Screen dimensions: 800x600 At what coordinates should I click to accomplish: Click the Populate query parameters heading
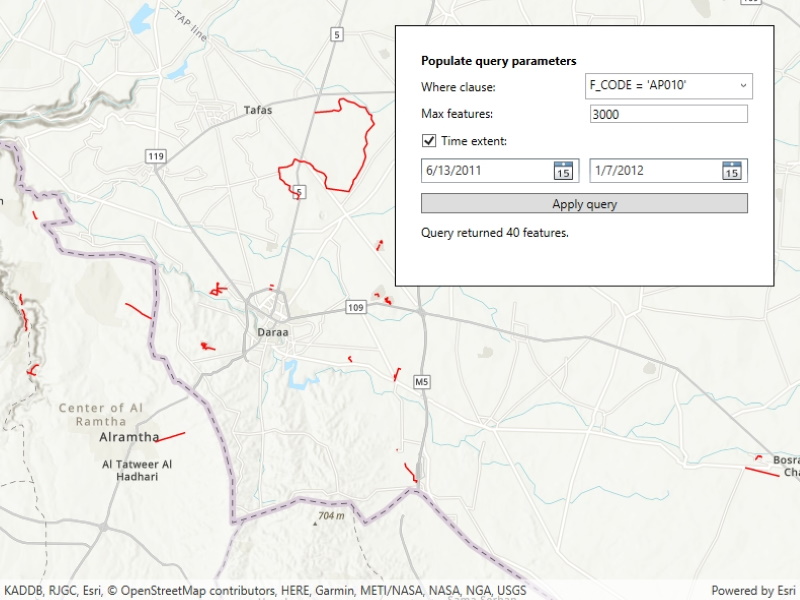[x=498, y=61]
